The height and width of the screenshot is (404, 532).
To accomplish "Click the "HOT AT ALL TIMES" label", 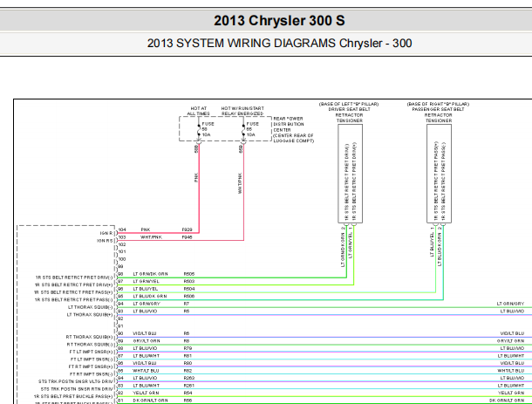I will point(199,111).
